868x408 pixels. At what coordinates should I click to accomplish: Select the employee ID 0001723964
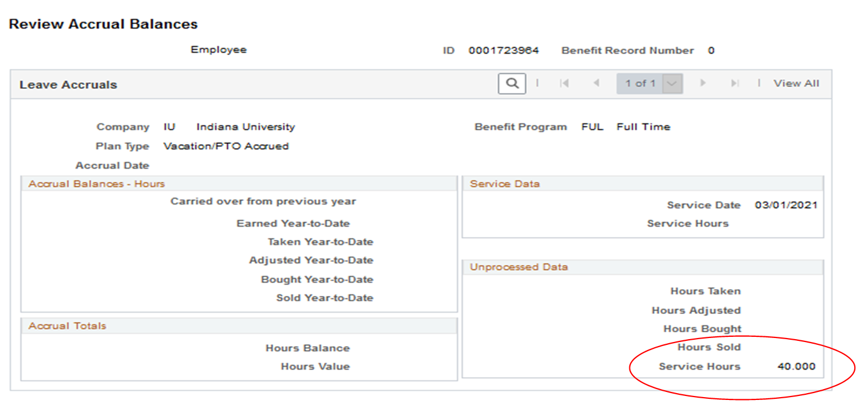(x=504, y=50)
